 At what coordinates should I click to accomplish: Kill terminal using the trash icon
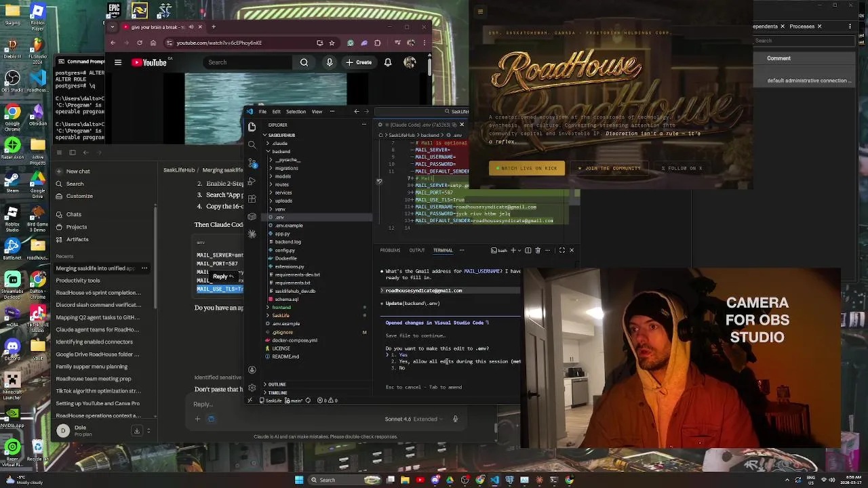[538, 250]
